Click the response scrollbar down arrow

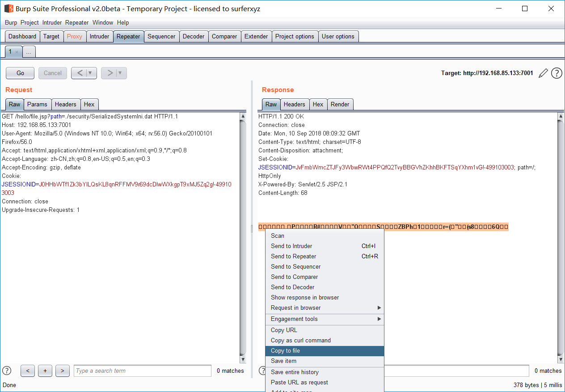coord(561,359)
